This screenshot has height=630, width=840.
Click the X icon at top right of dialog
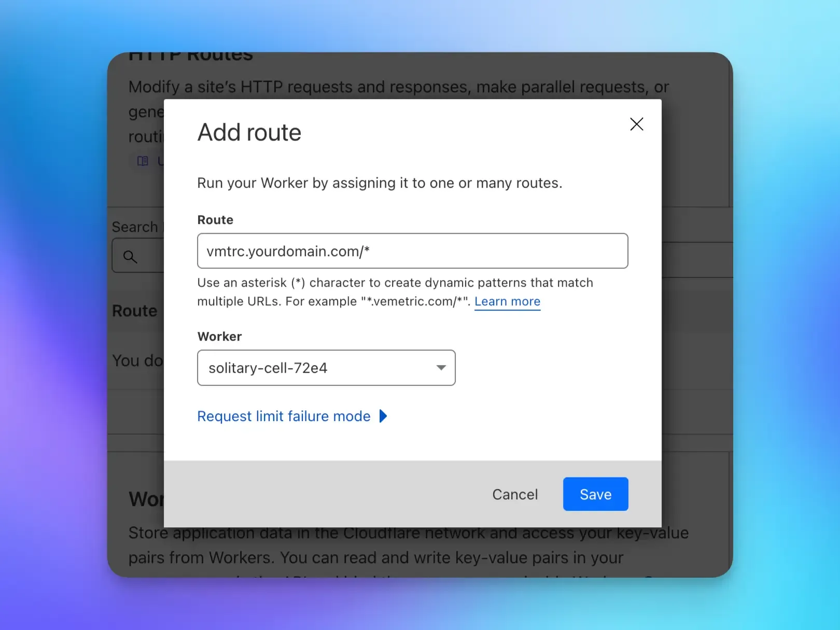click(x=636, y=124)
